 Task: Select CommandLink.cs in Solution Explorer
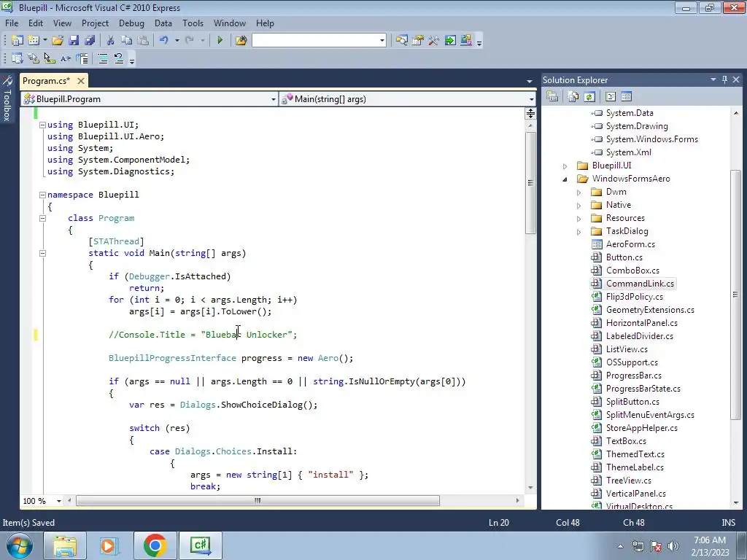coord(640,284)
